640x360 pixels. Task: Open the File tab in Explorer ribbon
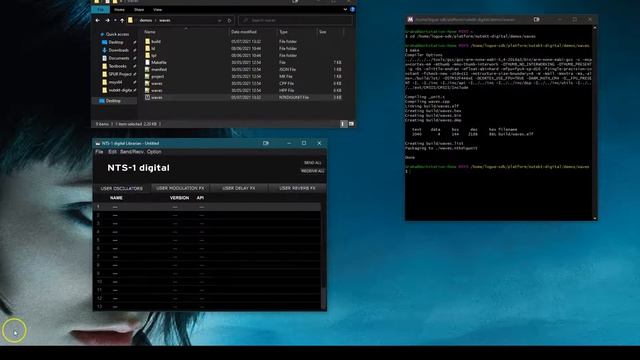point(100,9)
